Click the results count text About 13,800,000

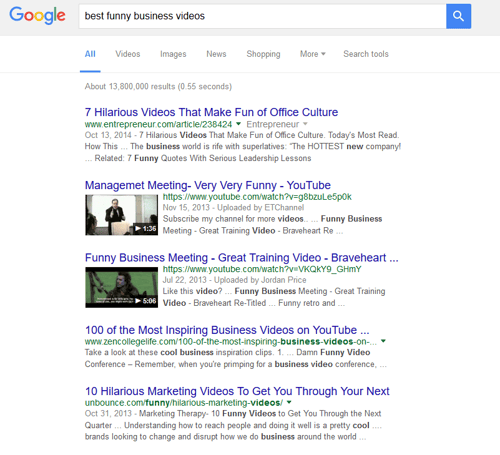[158, 87]
